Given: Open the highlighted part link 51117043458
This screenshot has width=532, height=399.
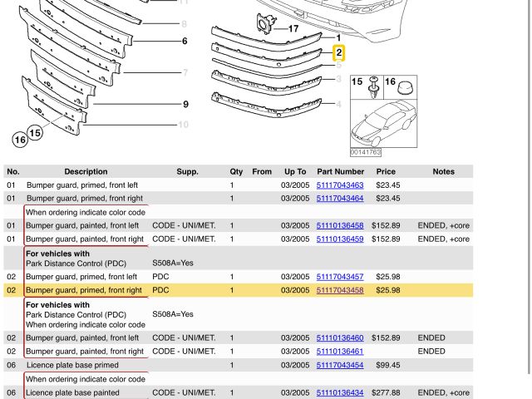Looking at the screenshot, I should [x=340, y=291].
